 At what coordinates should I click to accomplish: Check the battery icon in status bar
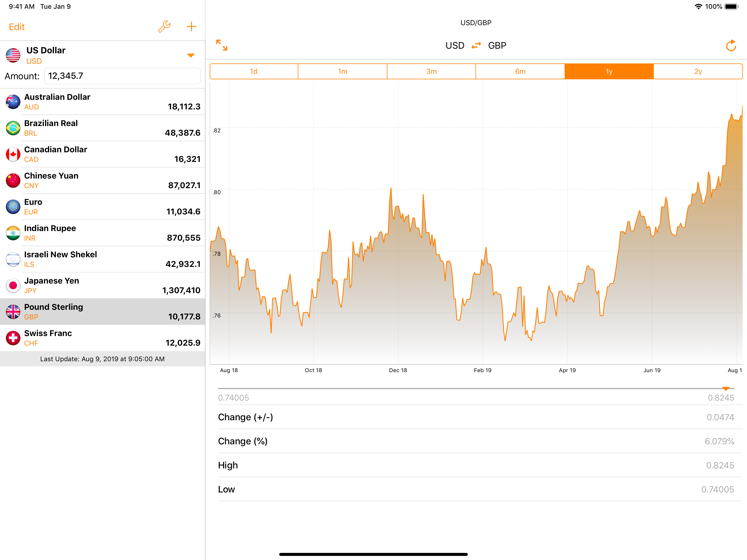tap(731, 6)
